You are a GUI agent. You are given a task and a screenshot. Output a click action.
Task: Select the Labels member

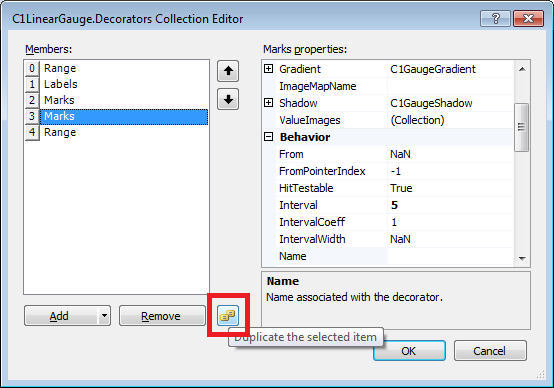[124, 84]
